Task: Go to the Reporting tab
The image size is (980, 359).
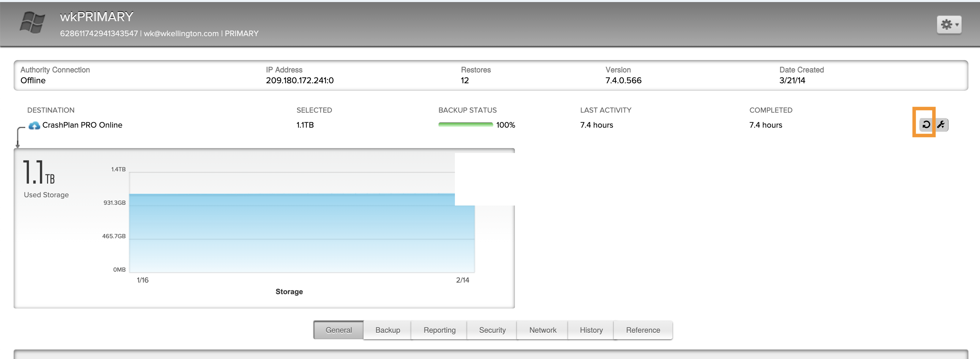Action: (x=440, y=330)
